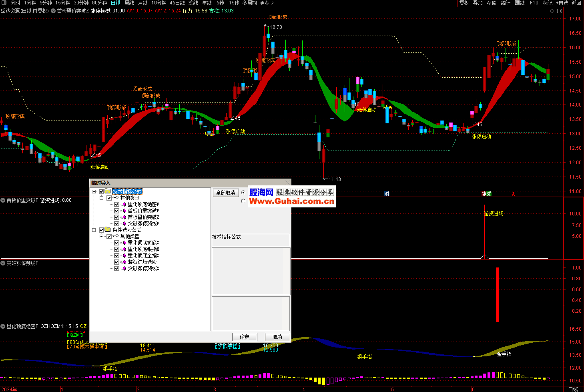Switch to the 60分钟 period
The height and width of the screenshot is (392, 584).
point(100,3)
